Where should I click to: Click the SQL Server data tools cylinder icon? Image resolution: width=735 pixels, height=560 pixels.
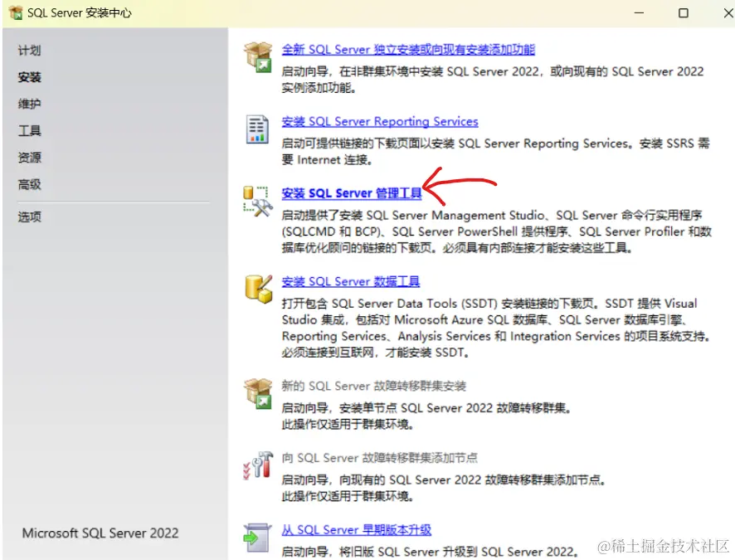pos(258,289)
